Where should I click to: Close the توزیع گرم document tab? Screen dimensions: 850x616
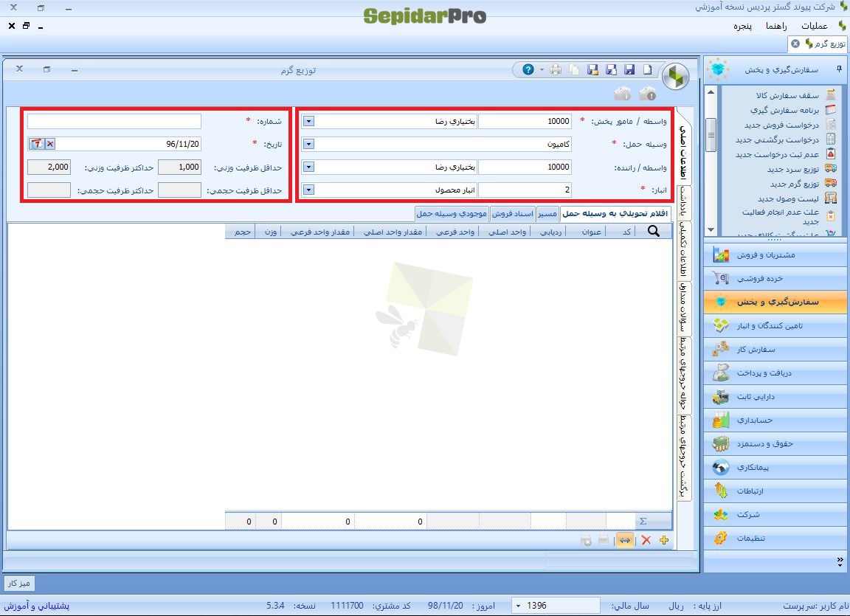pyautogui.click(x=795, y=44)
